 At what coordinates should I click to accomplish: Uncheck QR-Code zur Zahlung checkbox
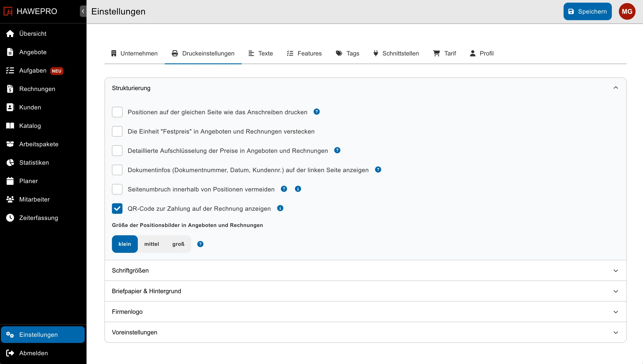pos(117,209)
